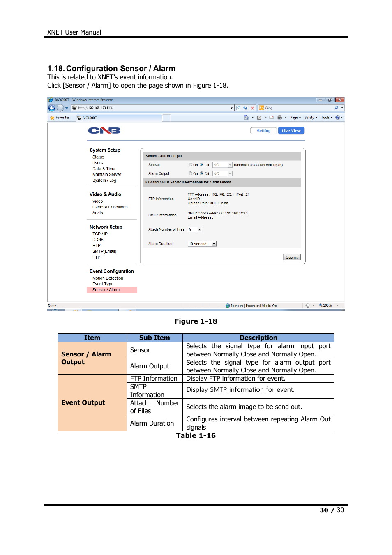392x555 pixels.
Task: Open the Users settings link
Action: 98,163
